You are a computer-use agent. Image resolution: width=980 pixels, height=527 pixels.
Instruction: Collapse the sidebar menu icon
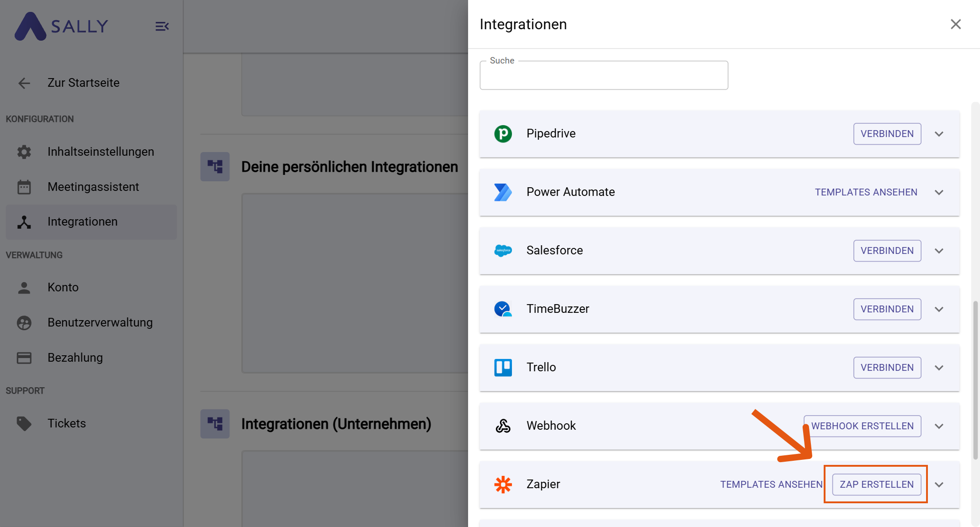(x=162, y=26)
